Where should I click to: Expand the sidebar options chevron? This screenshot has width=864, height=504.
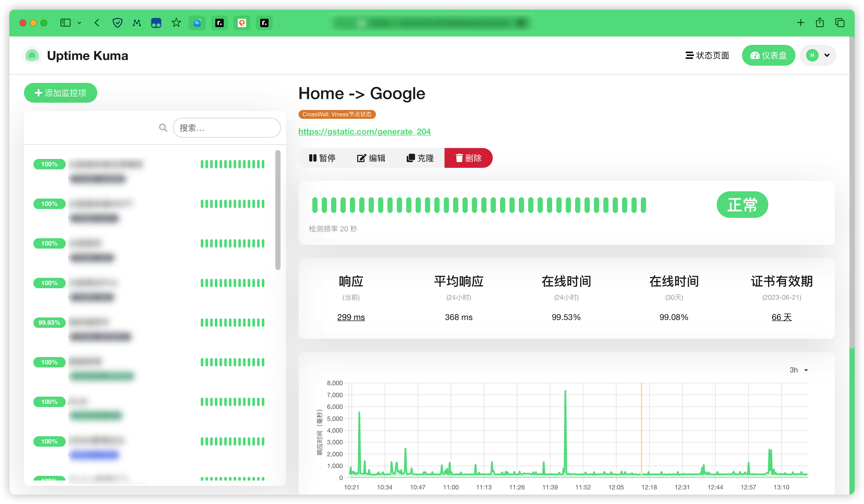click(x=79, y=23)
